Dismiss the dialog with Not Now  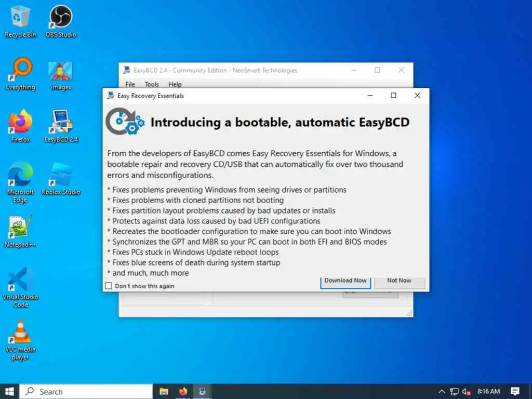coord(400,282)
